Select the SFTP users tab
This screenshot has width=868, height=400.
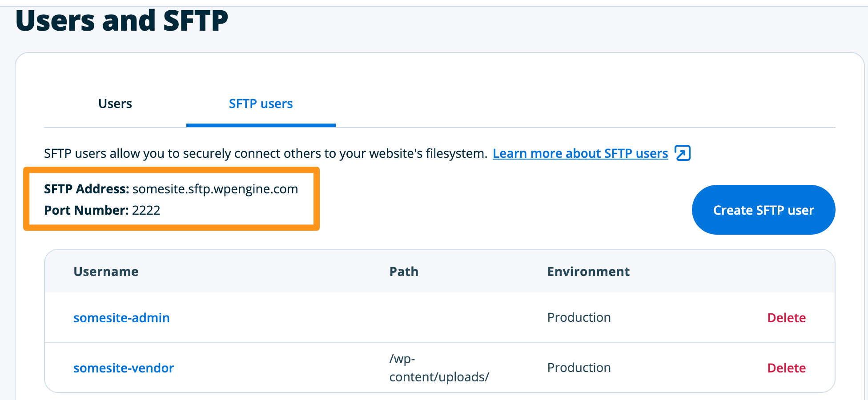[261, 104]
